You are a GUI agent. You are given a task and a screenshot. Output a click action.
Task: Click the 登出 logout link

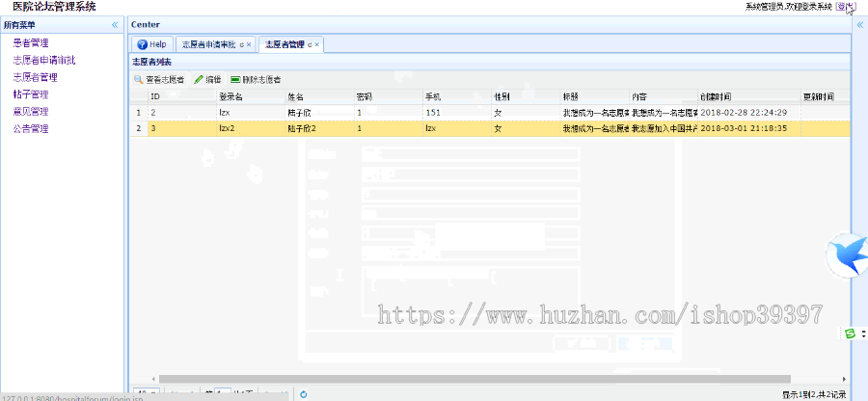pyautogui.click(x=844, y=7)
